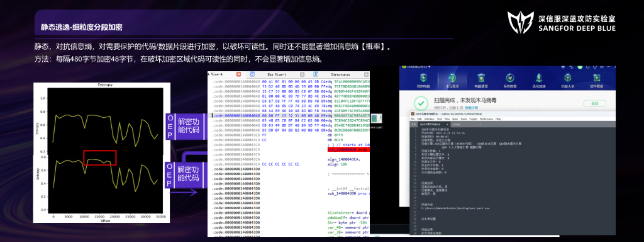Click the sub_1400043D0 proc line

tap(348, 193)
